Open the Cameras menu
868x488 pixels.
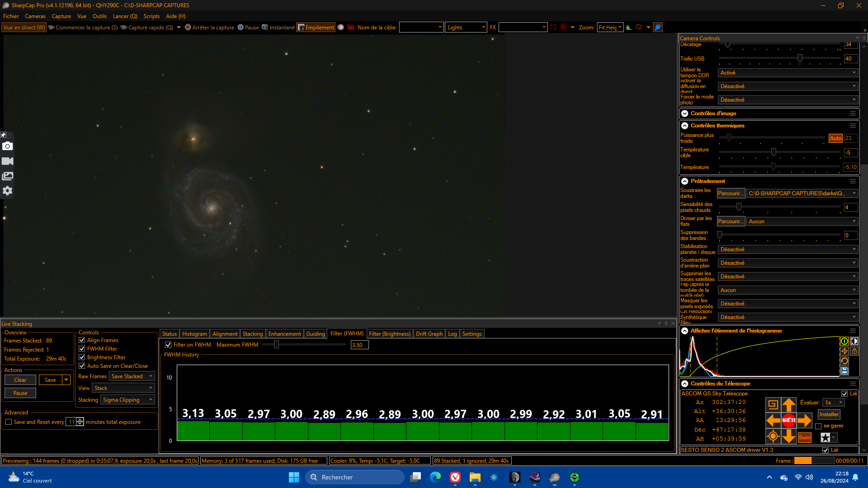[x=35, y=16]
